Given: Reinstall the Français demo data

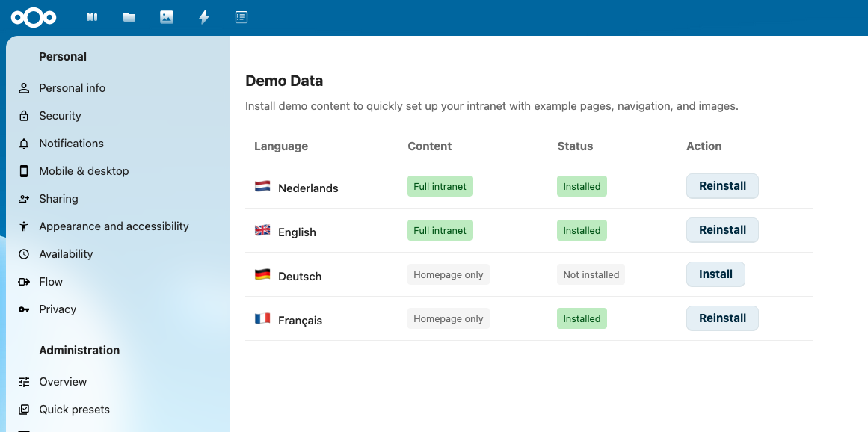Looking at the screenshot, I should click(722, 318).
